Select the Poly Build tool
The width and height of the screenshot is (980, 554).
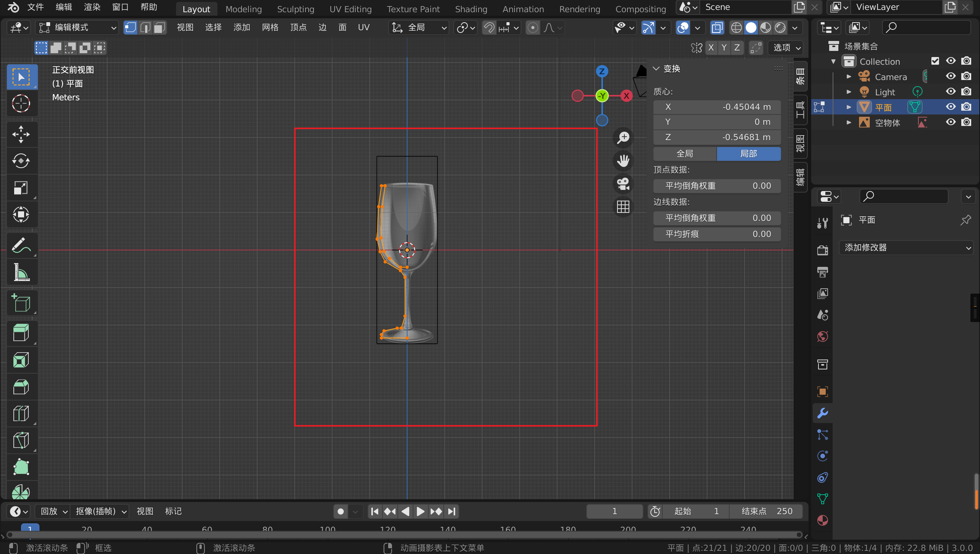21,467
